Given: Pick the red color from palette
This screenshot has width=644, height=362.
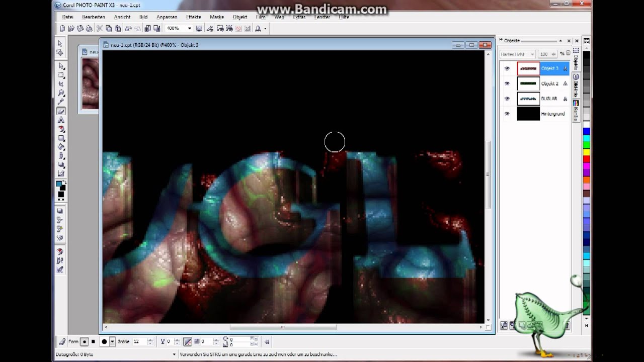Looking at the screenshot, I should [586, 159].
